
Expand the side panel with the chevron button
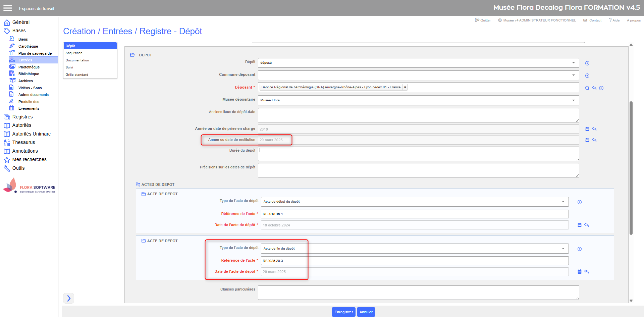coord(69,298)
